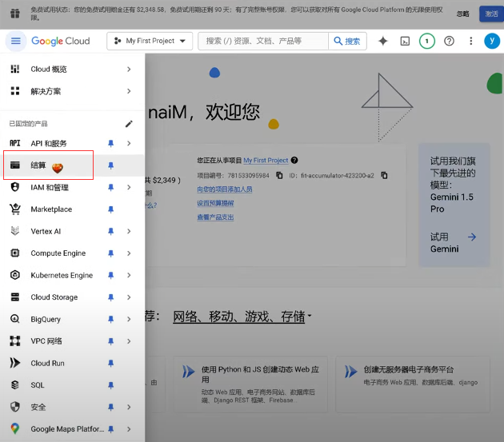Expand the 解决方案 submenu arrow
Image resolution: width=504 pixels, height=442 pixels.
[129, 91]
